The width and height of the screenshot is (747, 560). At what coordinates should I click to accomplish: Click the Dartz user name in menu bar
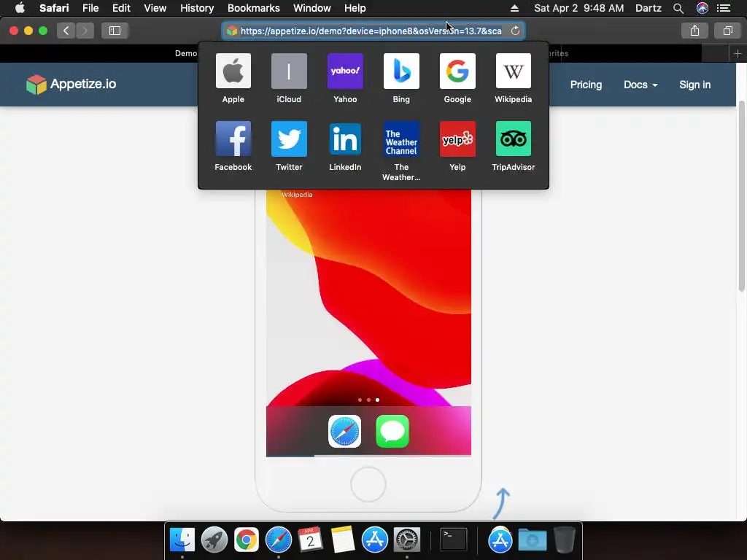point(649,8)
